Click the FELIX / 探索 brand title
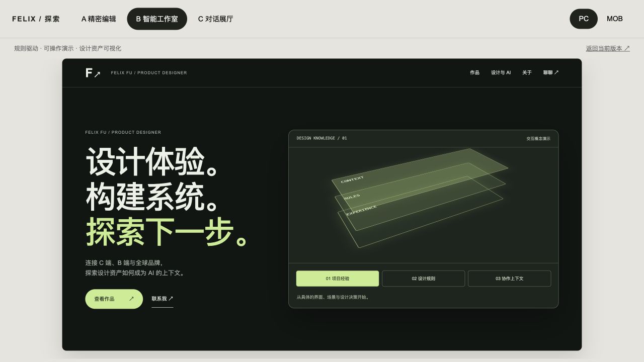 click(x=36, y=19)
